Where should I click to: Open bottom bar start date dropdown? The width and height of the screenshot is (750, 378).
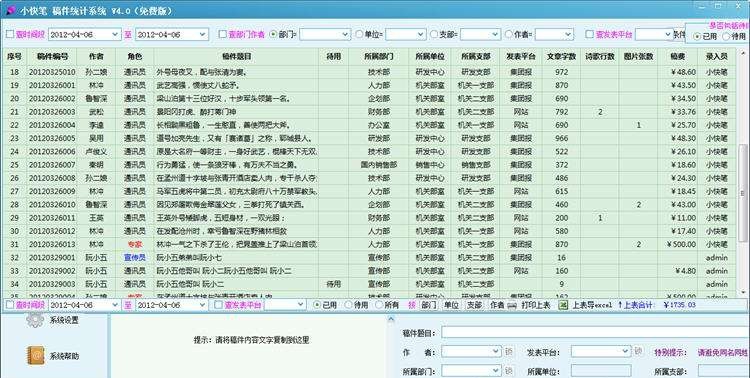115,305
